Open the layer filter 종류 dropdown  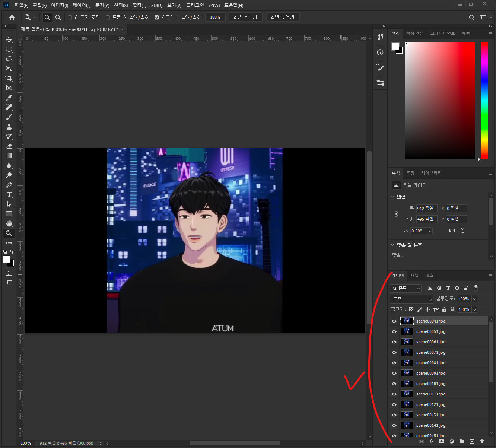[406, 289]
